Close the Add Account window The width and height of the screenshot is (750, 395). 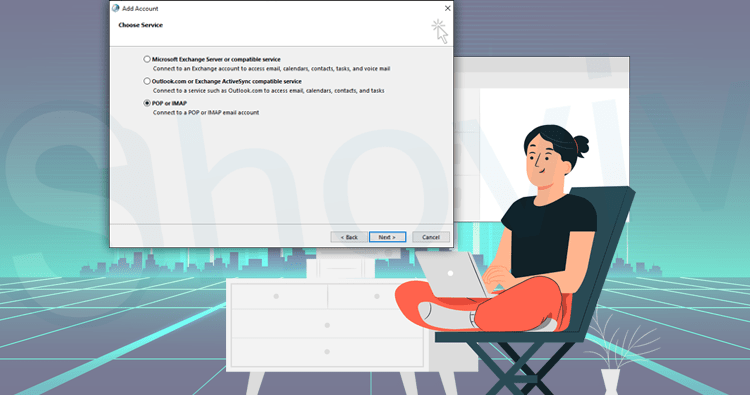tap(447, 8)
